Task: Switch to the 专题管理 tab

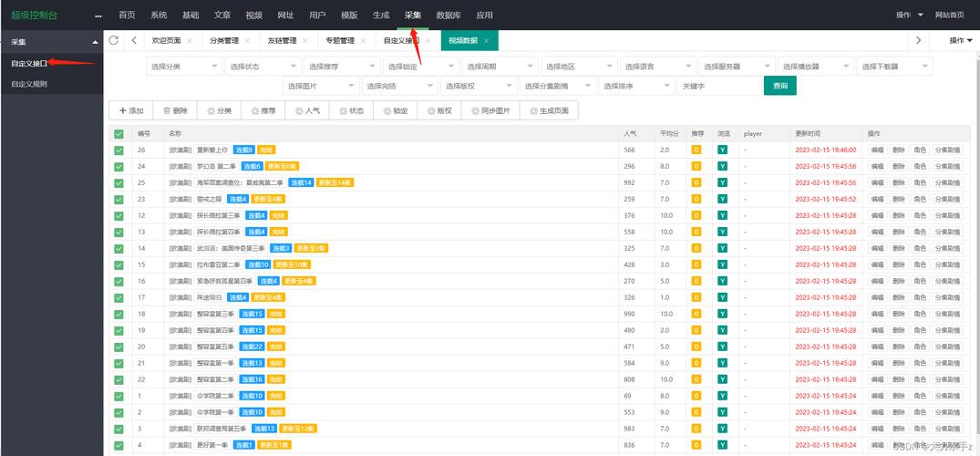Action: (339, 41)
